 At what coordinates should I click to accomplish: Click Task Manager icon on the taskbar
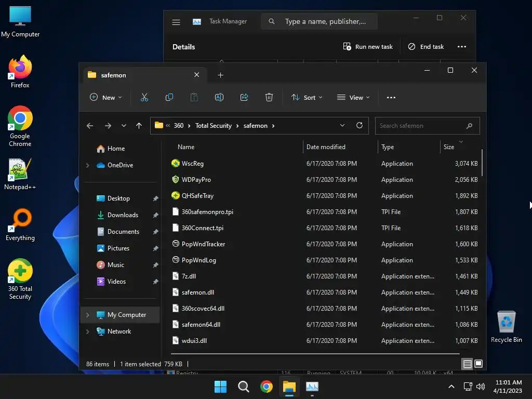[x=312, y=387]
